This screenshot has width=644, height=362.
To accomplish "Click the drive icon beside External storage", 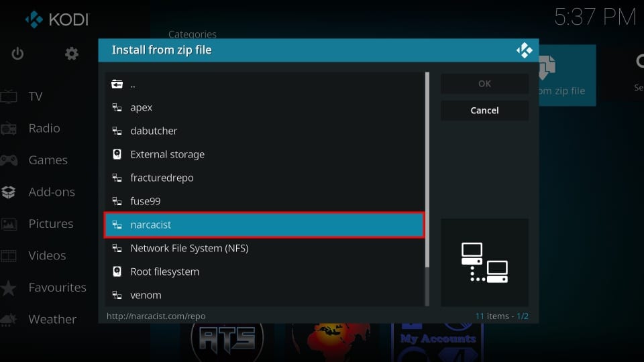I will 117,154.
